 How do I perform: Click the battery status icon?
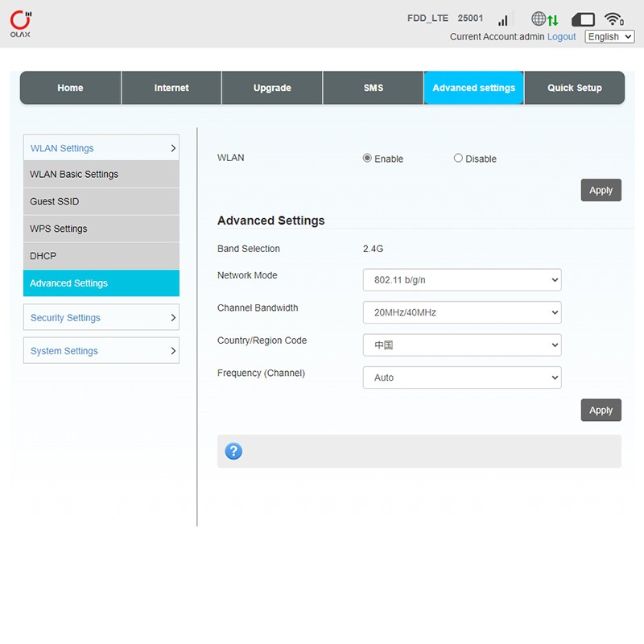583,19
